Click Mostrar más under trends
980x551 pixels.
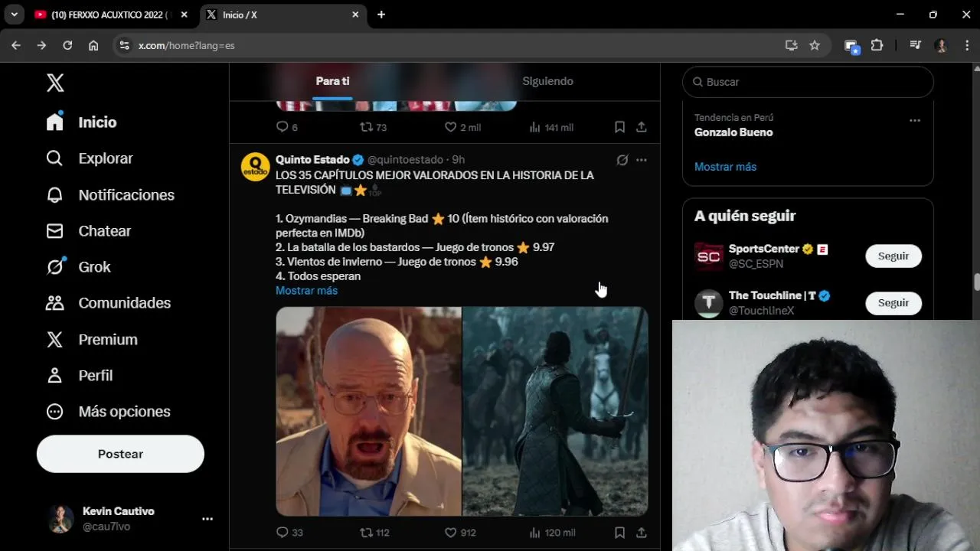(x=725, y=167)
